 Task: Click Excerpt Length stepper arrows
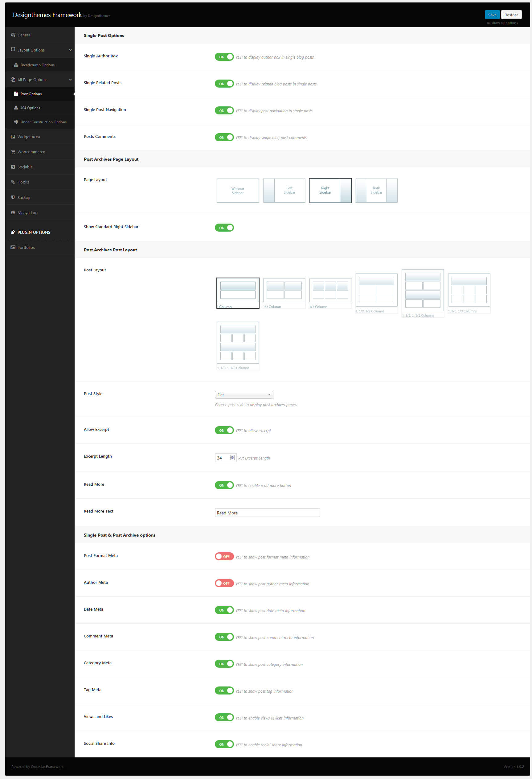tap(232, 458)
